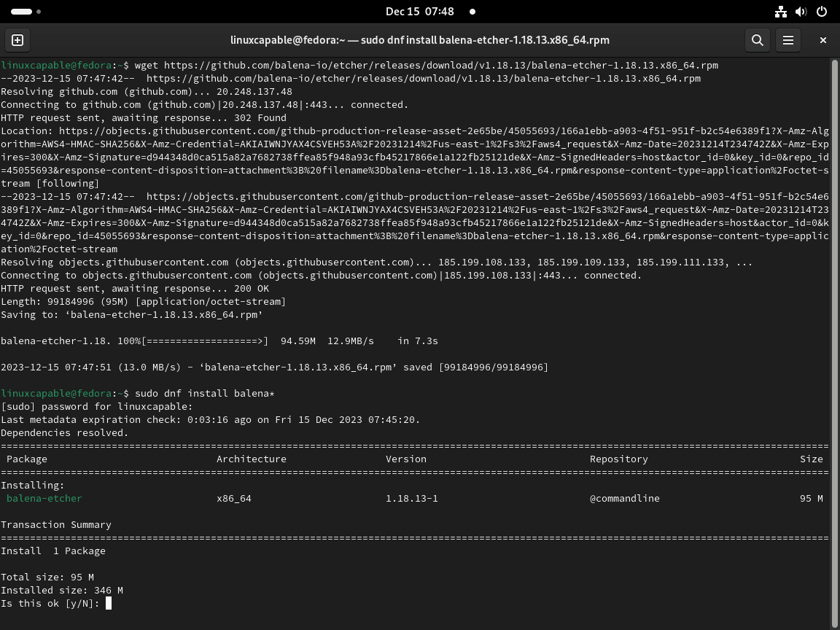Click 'Install 1 Package' line
This screenshot has width=840, height=630.
(x=53, y=551)
